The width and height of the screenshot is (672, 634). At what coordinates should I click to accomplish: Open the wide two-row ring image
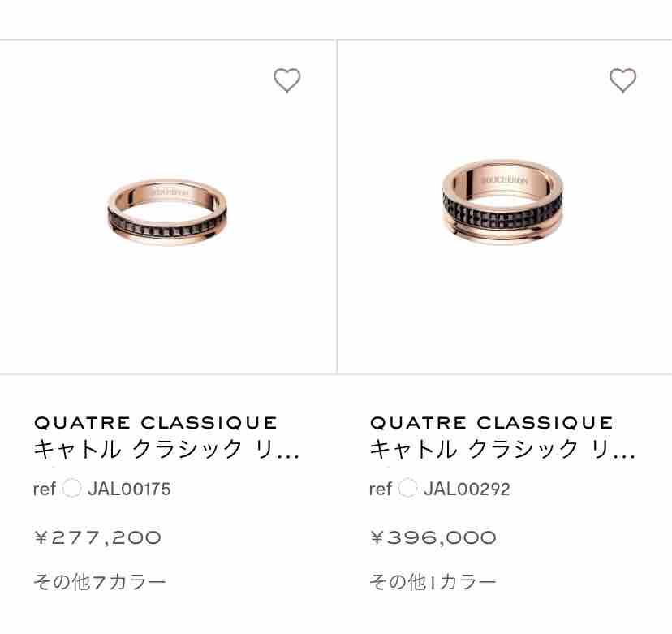pyautogui.click(x=502, y=202)
